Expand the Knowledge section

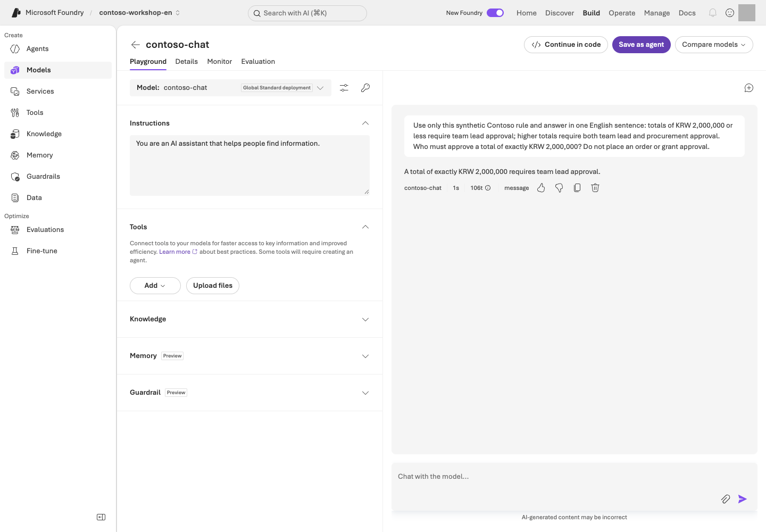pos(365,319)
